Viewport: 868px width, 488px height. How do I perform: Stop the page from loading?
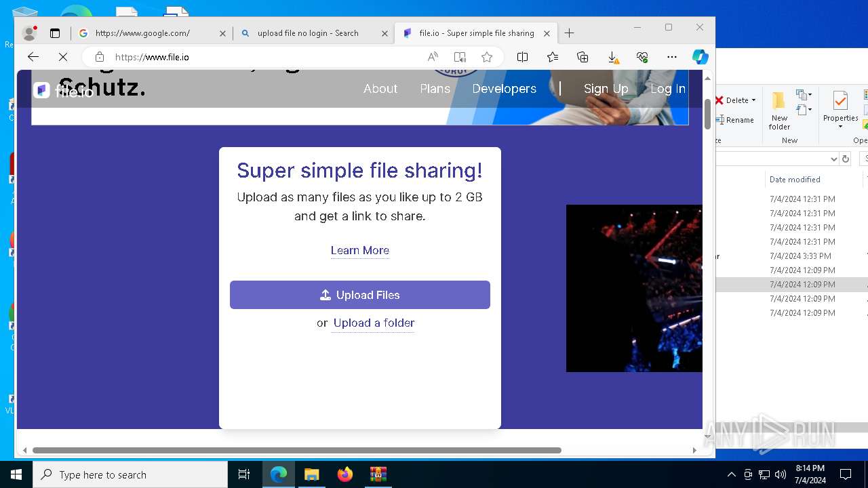pyautogui.click(x=63, y=57)
